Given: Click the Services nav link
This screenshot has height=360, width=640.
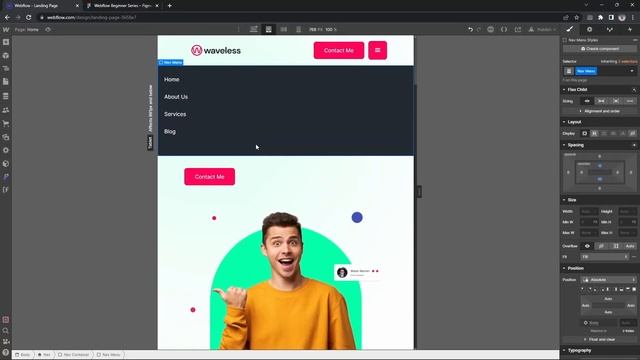Looking at the screenshot, I should (x=175, y=114).
